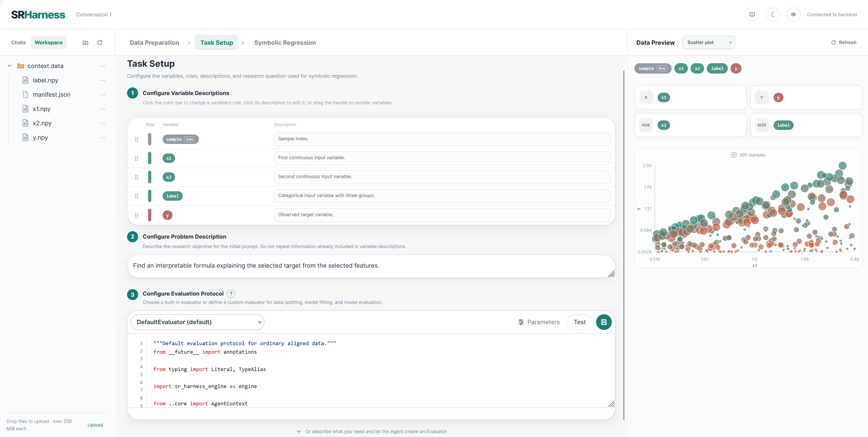This screenshot has height=437, width=868.
Task: Open evaluator Parameters
Action: (539, 322)
